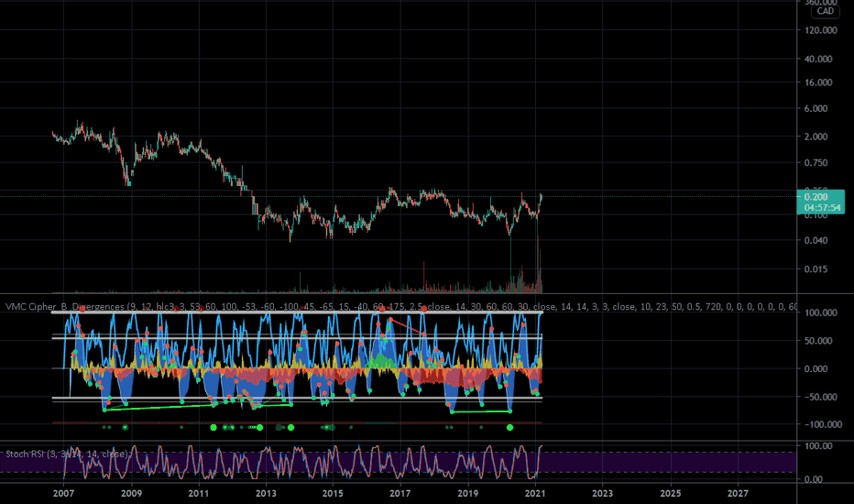
Task: Click the 0.040 price scale label
Action: point(816,240)
